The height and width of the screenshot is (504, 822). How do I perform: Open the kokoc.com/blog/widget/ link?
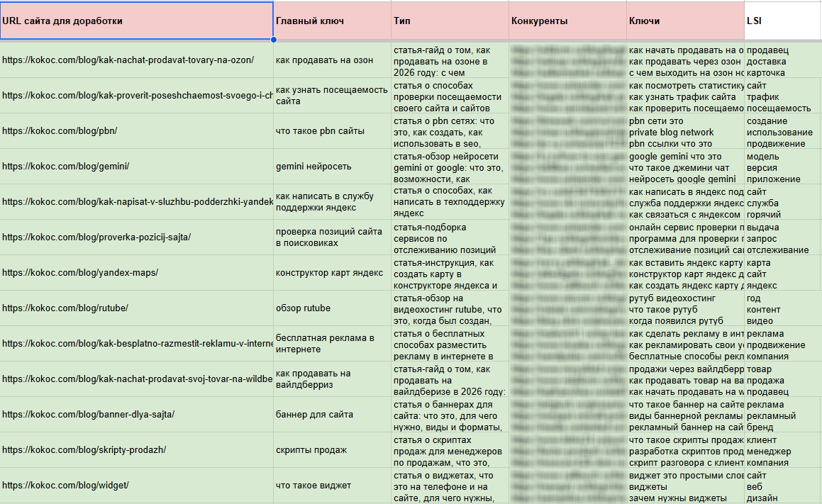[65, 486]
